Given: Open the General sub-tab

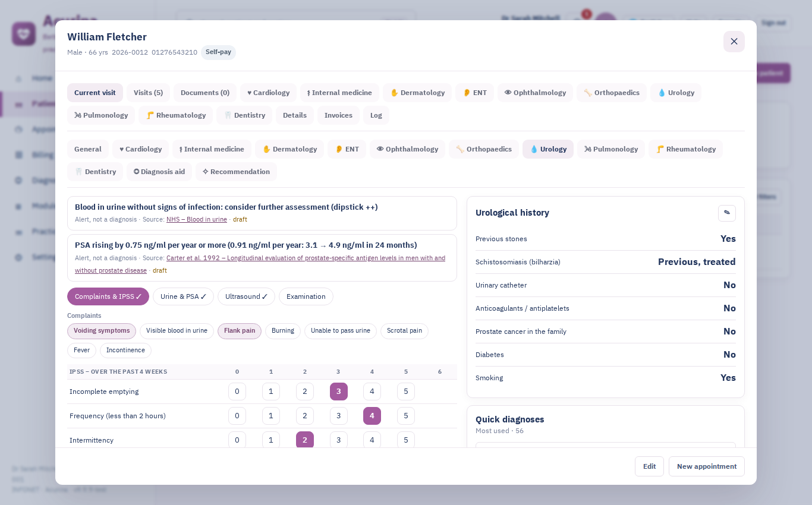Looking at the screenshot, I should [x=88, y=149].
